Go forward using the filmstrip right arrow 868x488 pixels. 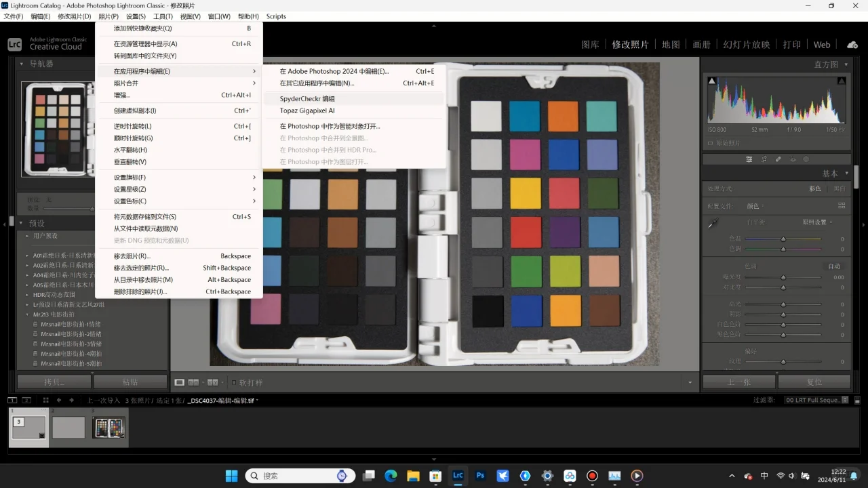(x=71, y=400)
